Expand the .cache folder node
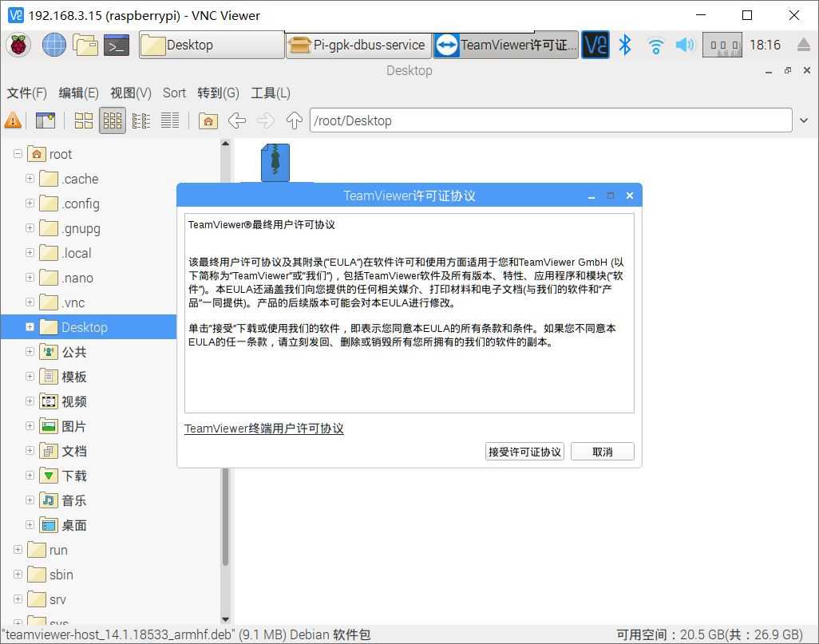Viewport: 819px width, 644px height. (30, 179)
